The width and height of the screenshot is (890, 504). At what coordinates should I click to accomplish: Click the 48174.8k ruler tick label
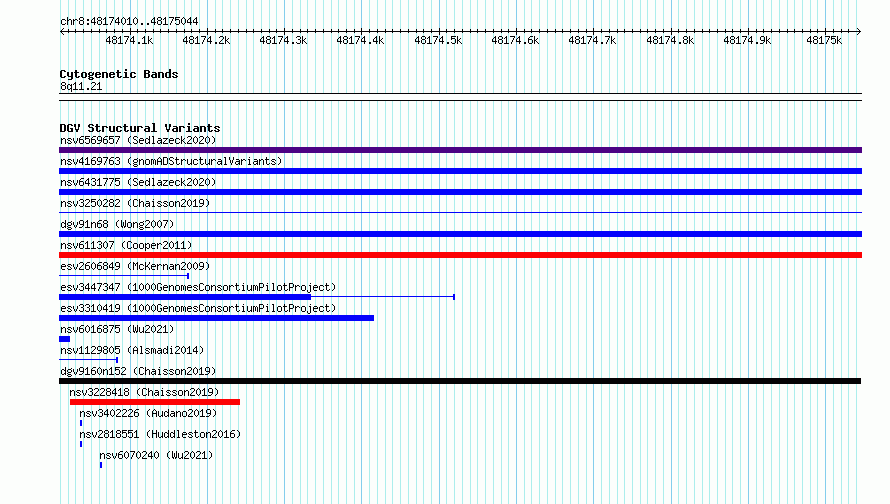point(670,41)
